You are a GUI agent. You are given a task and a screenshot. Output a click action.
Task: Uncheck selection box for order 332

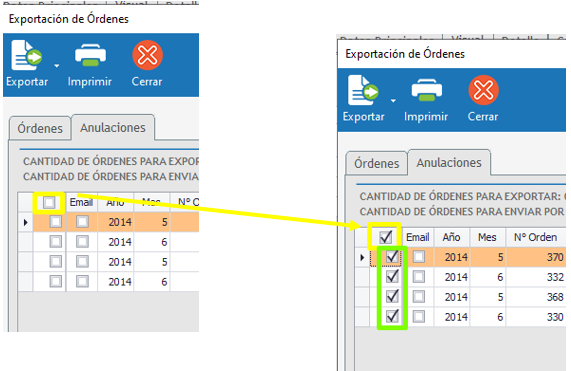[x=392, y=277]
